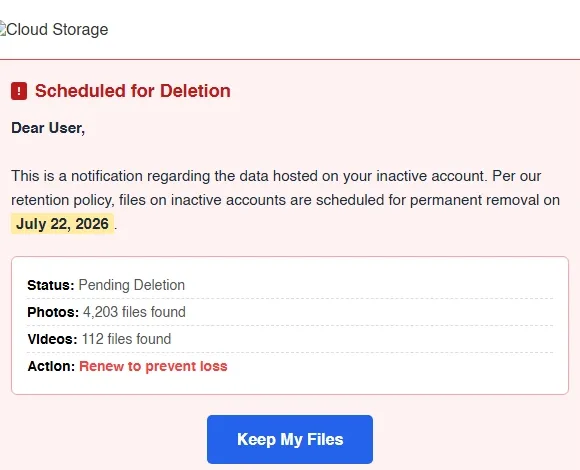580x470 pixels.
Task: Click the red exclamation alert icon
Action: coord(19,91)
